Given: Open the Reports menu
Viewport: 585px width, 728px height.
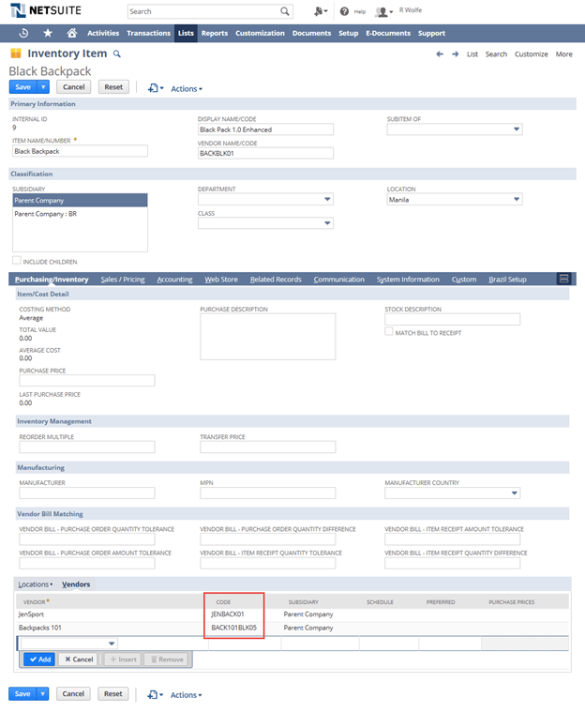Looking at the screenshot, I should (215, 33).
